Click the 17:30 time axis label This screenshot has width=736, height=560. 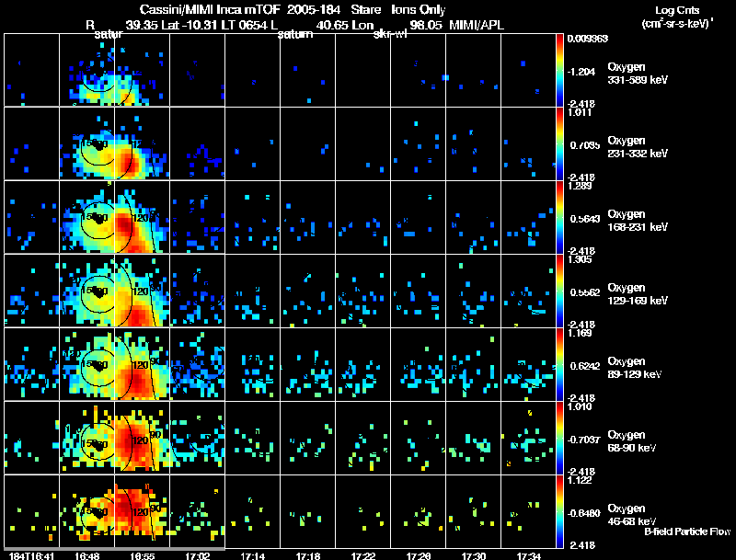pos(474,556)
